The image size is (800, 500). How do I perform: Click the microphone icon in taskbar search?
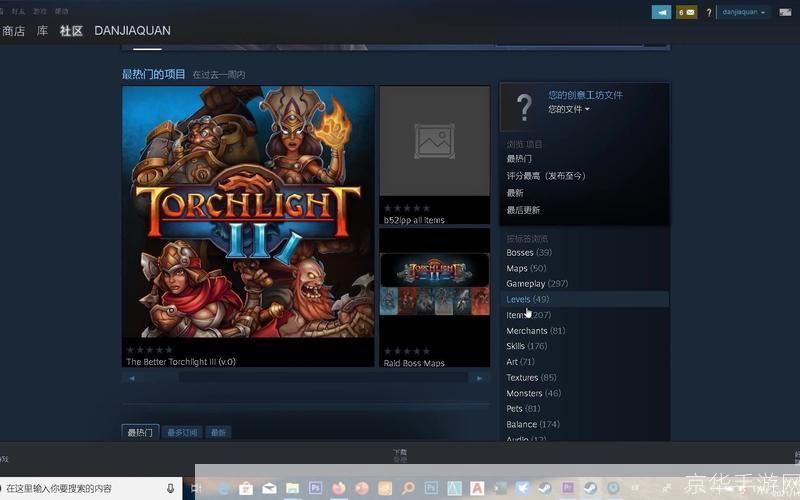170,488
